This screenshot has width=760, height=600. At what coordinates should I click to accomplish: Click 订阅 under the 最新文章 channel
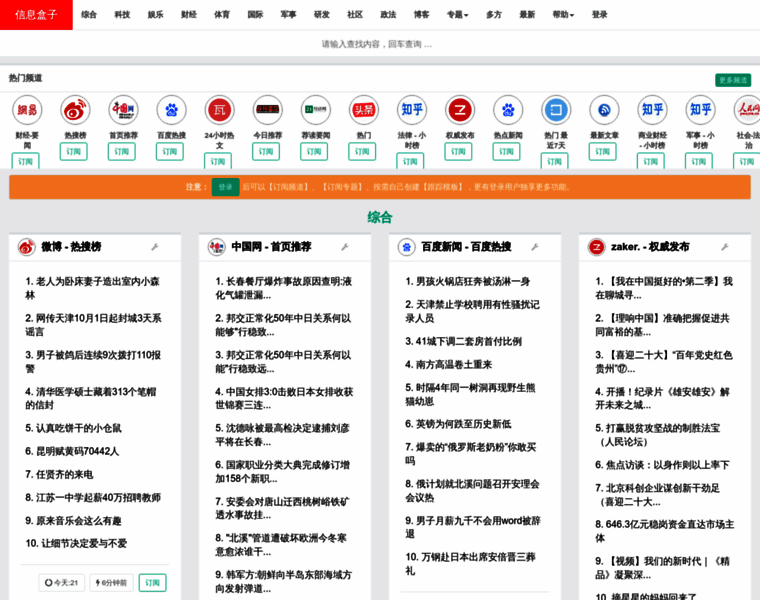[602, 152]
